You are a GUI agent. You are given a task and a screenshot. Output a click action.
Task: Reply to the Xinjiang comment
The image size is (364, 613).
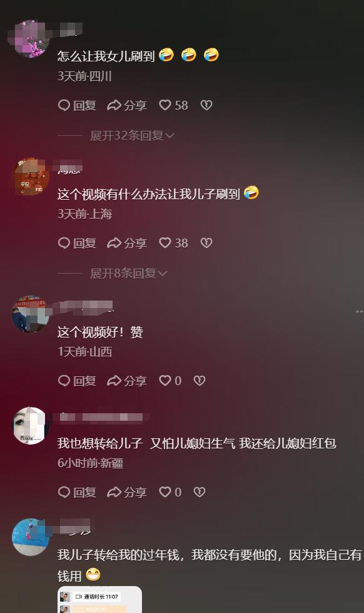point(77,492)
